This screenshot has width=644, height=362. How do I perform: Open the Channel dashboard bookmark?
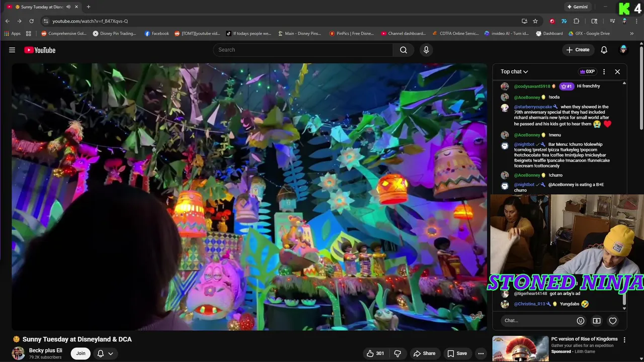click(403, 34)
